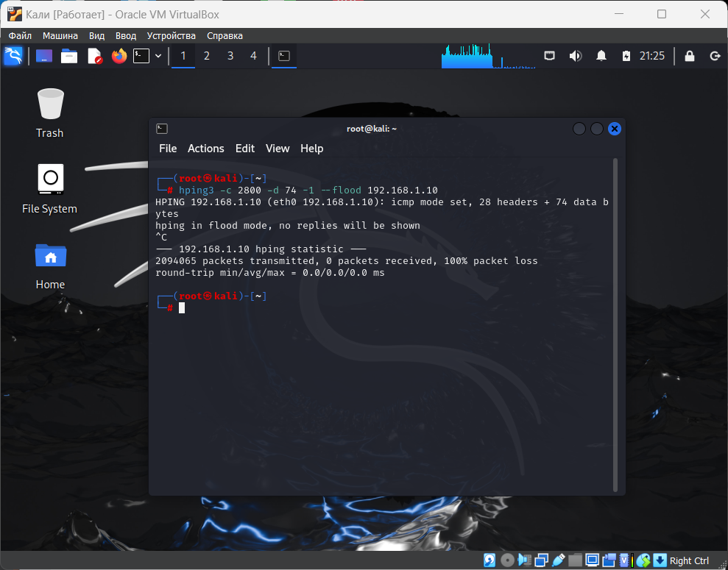Switch to workspace 1
This screenshot has width=728, height=570.
click(x=183, y=56)
